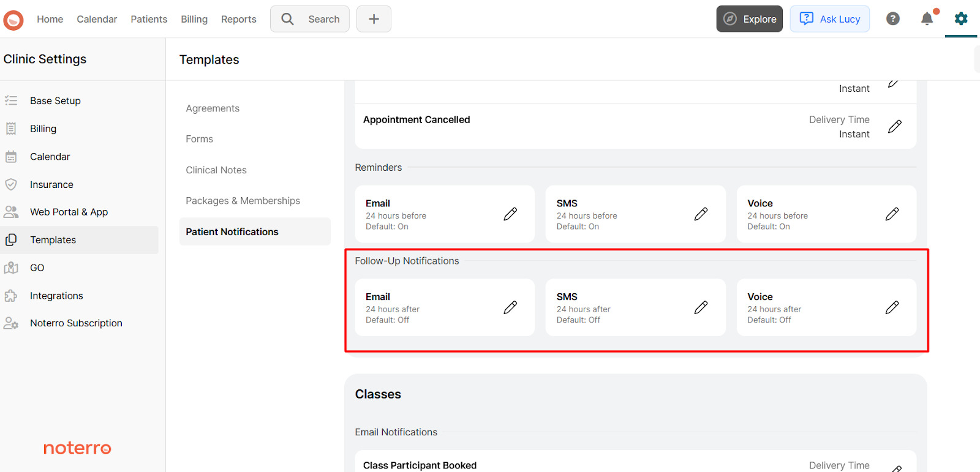Click the Email Notifications heading
The width and height of the screenshot is (980, 472).
click(396, 432)
